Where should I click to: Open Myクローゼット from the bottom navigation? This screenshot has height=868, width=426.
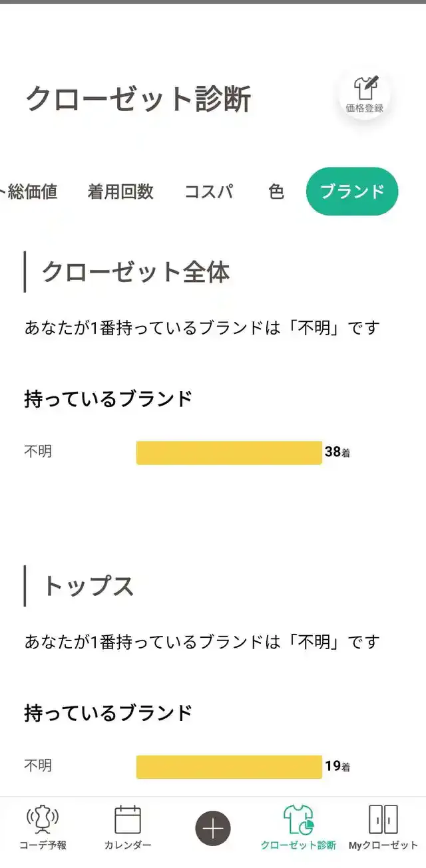[379, 825]
